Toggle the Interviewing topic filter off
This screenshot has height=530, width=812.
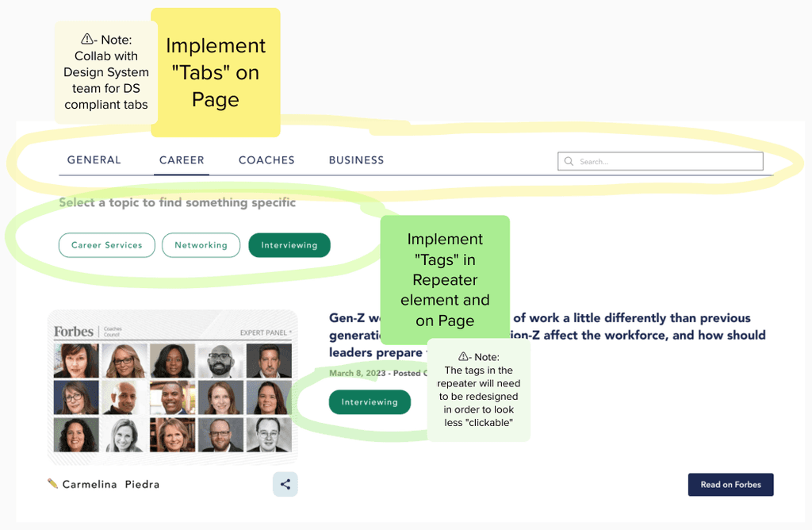click(289, 245)
